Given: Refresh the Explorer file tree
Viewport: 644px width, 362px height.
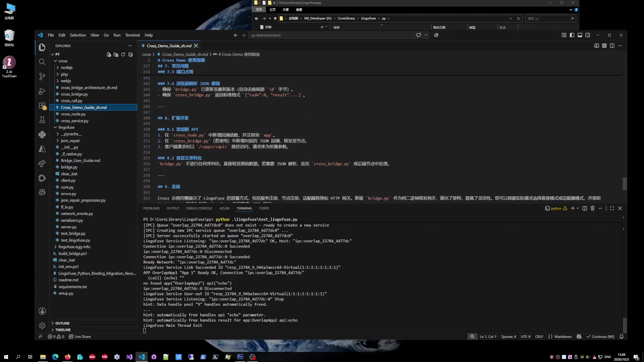Looking at the screenshot, I should coord(123,54).
